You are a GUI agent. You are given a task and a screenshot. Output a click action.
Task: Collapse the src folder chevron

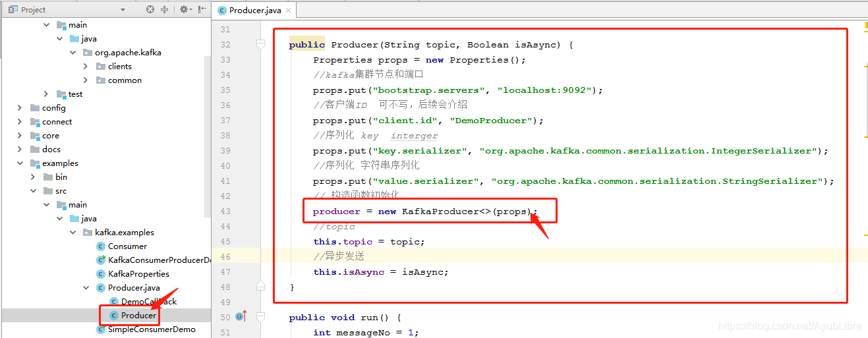tap(33, 191)
